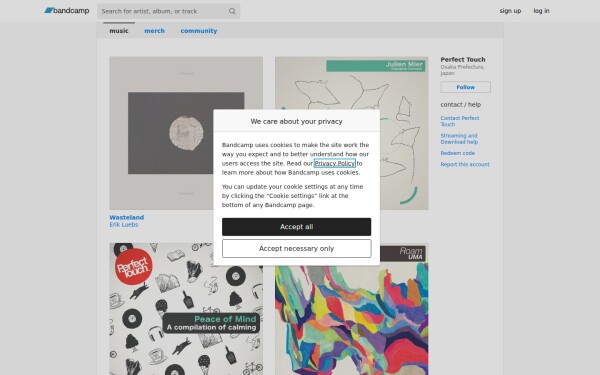Click the 'We care about your privacy' heading
The height and width of the screenshot is (375, 600).
(x=297, y=121)
